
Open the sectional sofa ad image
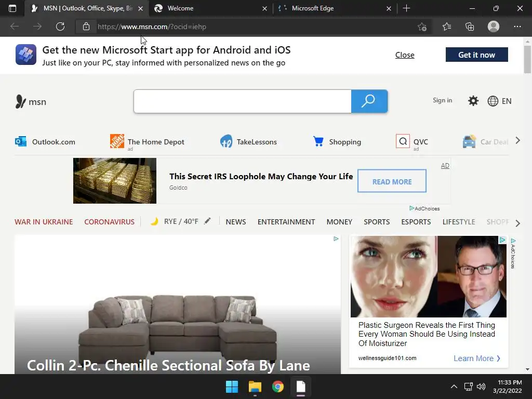pyautogui.click(x=178, y=304)
